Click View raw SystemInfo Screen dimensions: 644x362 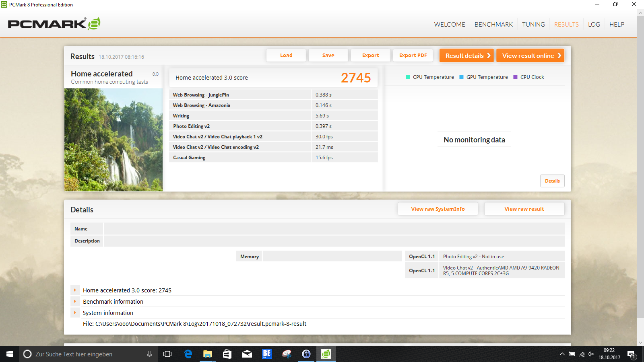tap(438, 209)
